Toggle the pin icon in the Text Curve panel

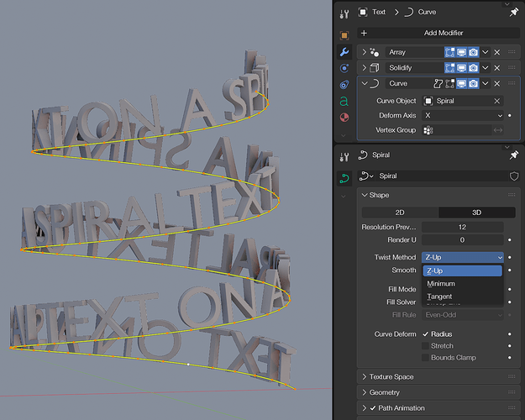click(514, 13)
